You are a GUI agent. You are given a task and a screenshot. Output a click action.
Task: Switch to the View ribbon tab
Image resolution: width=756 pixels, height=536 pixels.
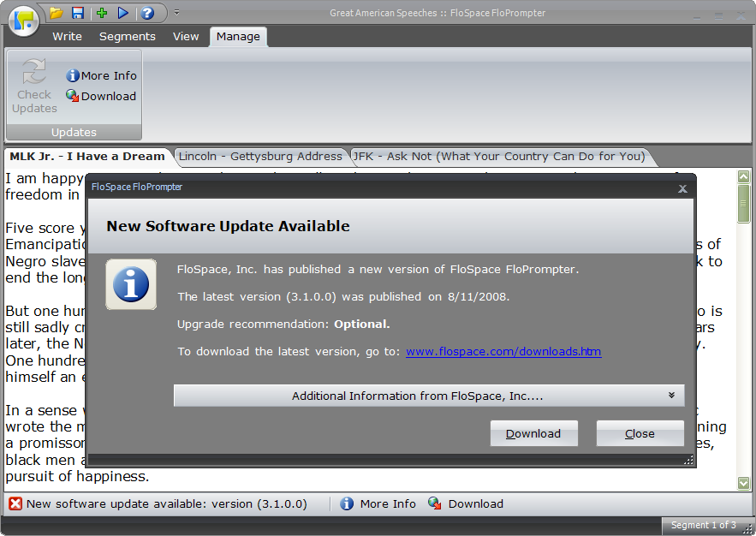coord(186,37)
